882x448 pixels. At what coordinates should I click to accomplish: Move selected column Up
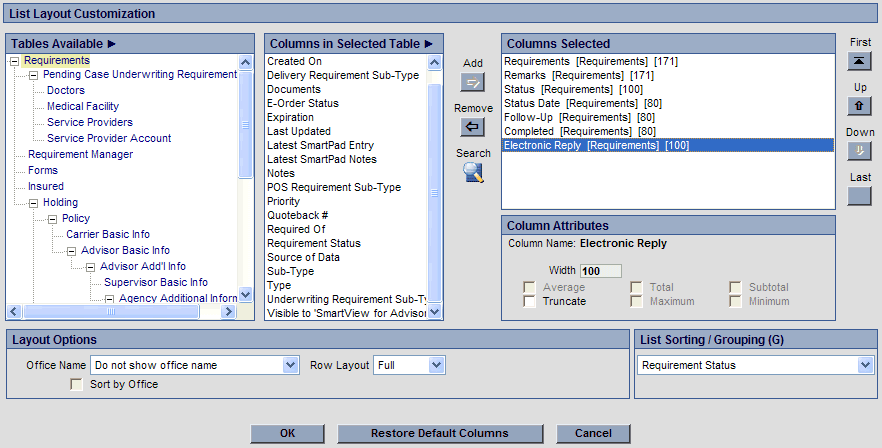click(x=859, y=106)
